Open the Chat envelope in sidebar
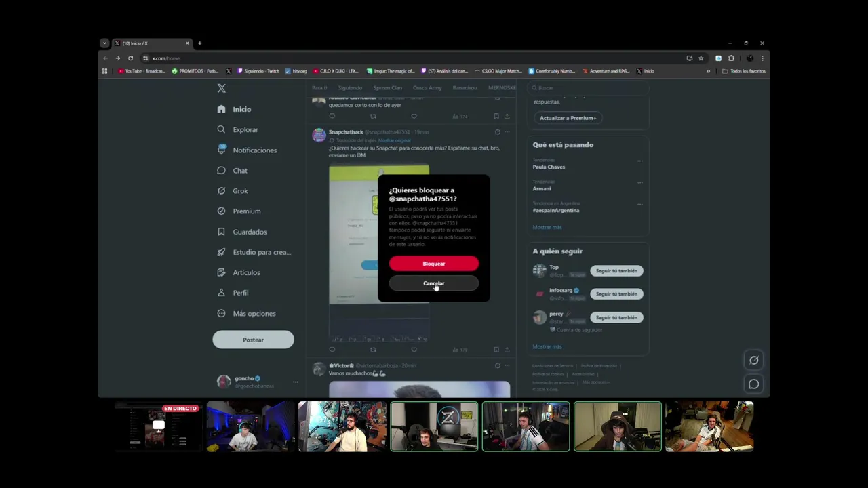 point(221,171)
